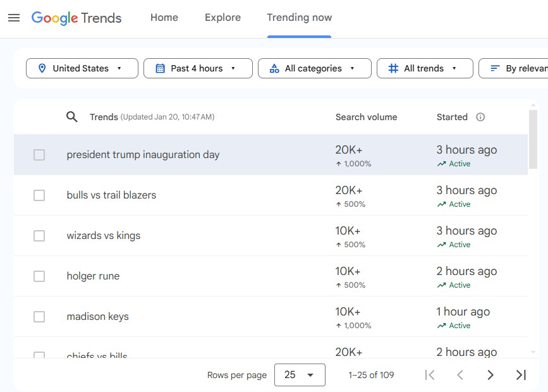Screen dimensions: 548x392
Task: Switch to the Explore tab
Action: coord(222,18)
